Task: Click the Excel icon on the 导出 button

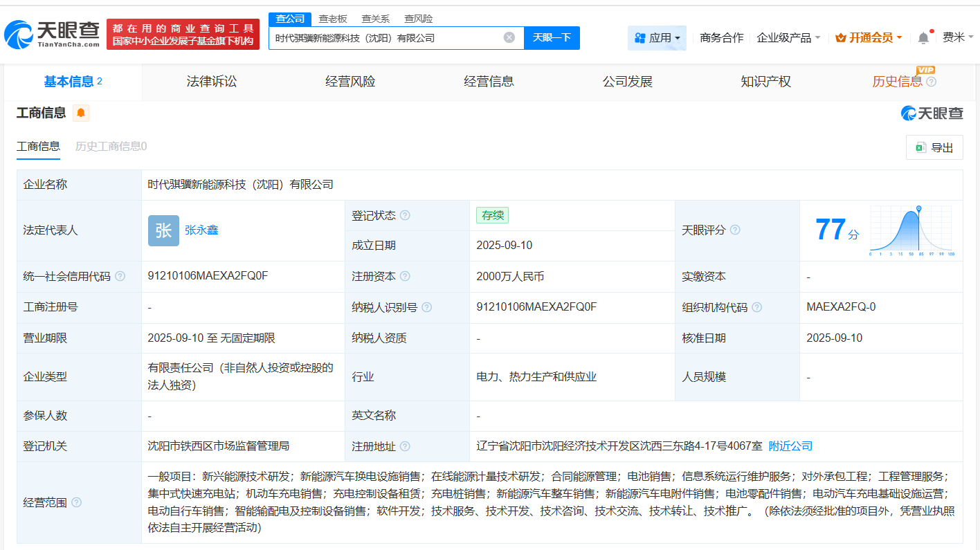Action: point(920,147)
